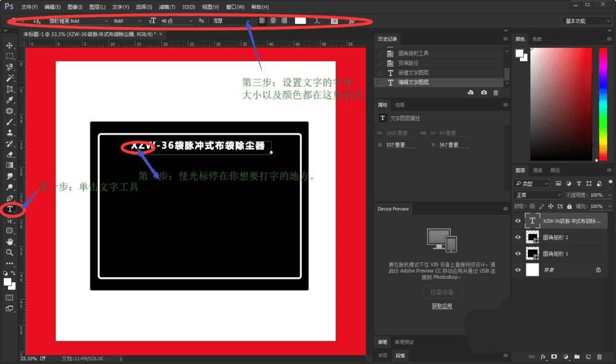Open the 窗口(W) menu
The image size is (616, 364).
coord(235,7)
